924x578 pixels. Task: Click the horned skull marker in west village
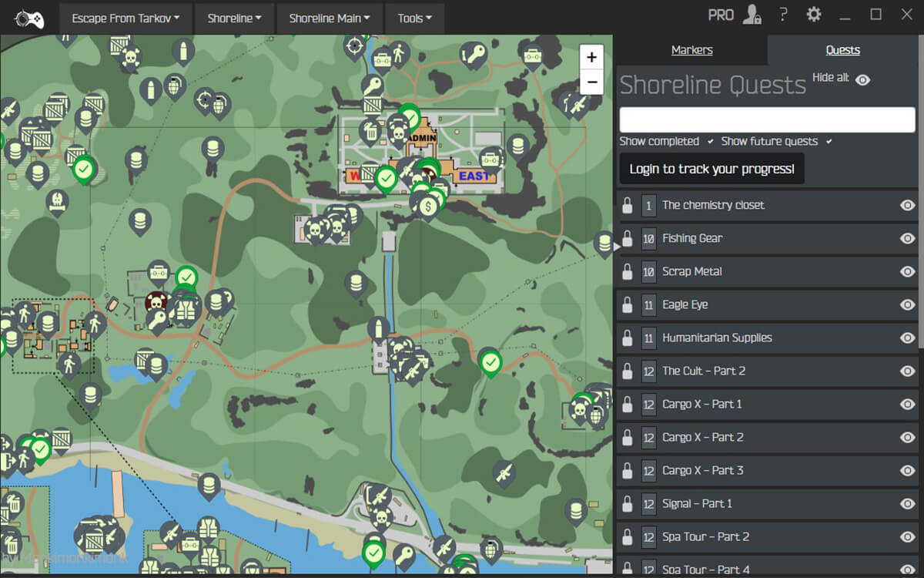coord(58,200)
